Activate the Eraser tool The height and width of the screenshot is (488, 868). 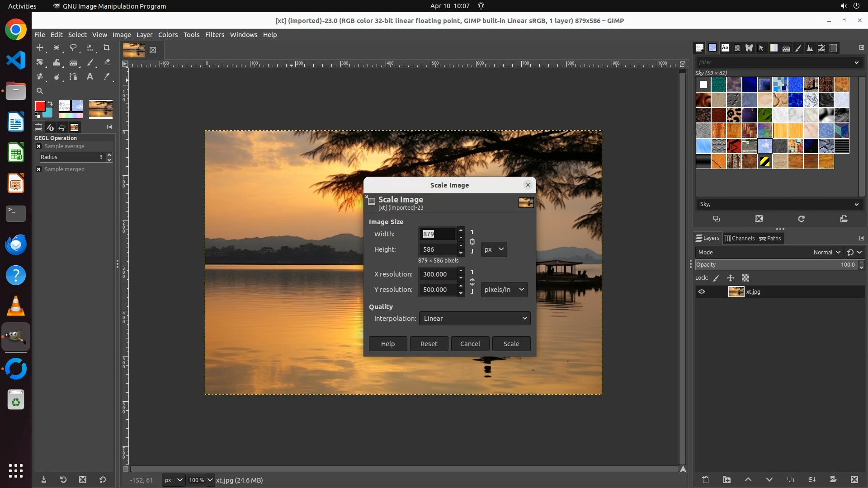[107, 62]
